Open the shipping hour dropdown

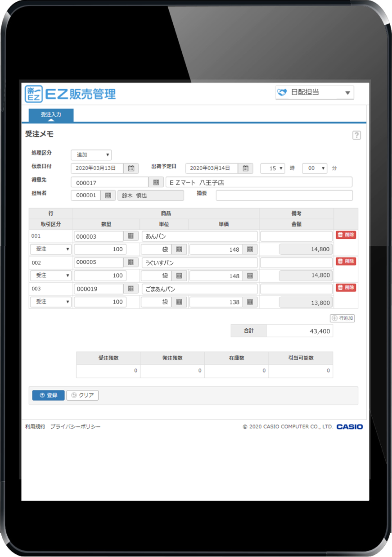pos(273,168)
